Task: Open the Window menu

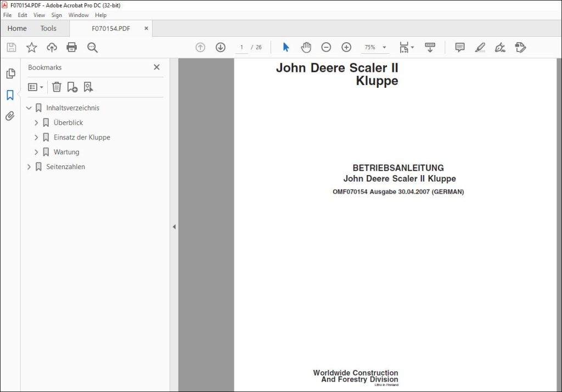Action: (x=78, y=15)
